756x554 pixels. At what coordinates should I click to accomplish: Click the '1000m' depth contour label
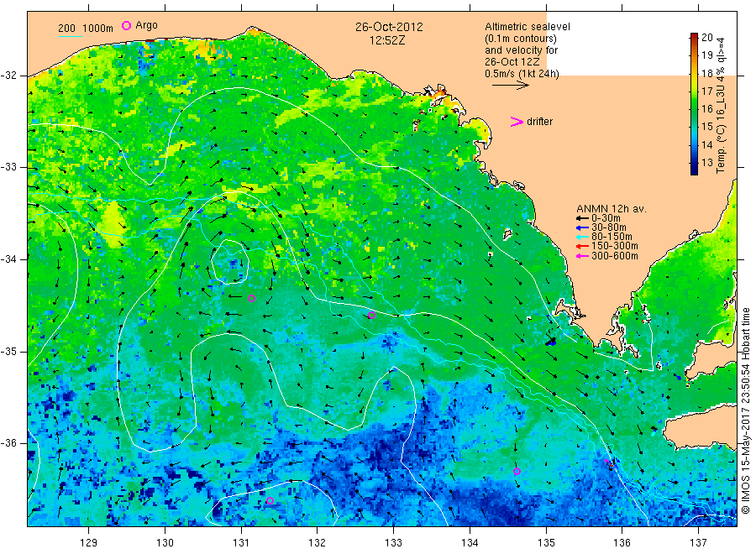(x=98, y=29)
